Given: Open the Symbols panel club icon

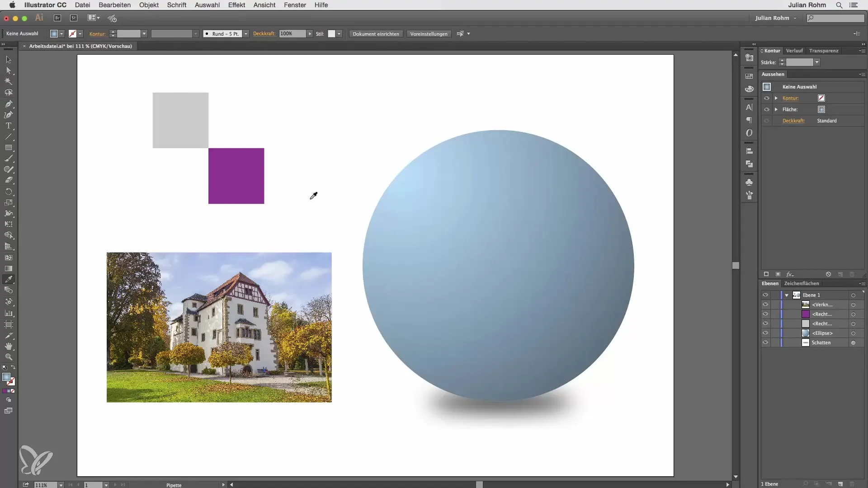Looking at the screenshot, I should 749,182.
